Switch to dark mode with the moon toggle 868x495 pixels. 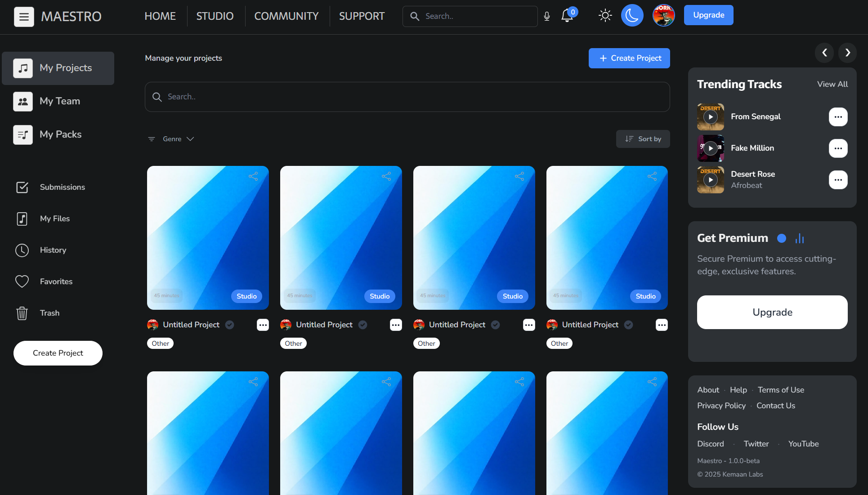(632, 15)
